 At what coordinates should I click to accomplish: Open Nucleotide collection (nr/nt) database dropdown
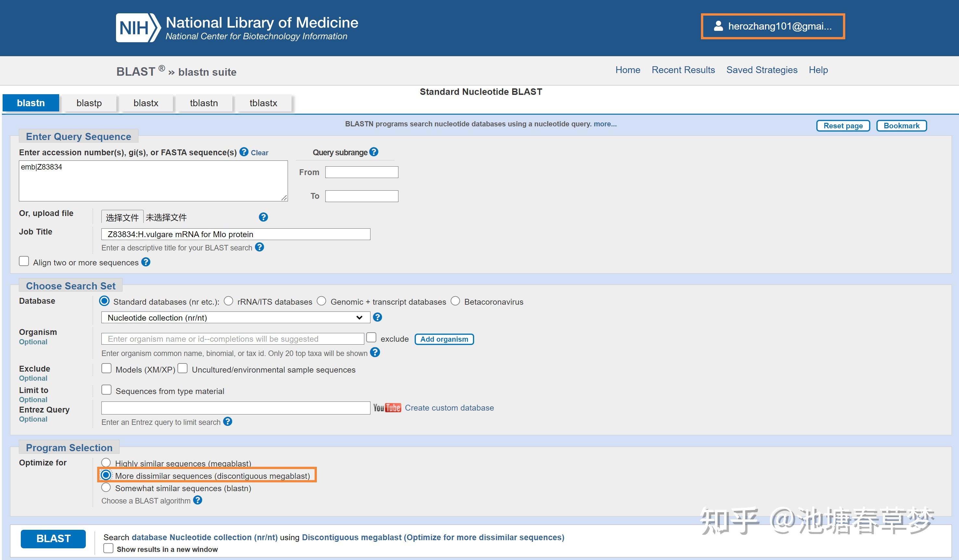pos(235,317)
